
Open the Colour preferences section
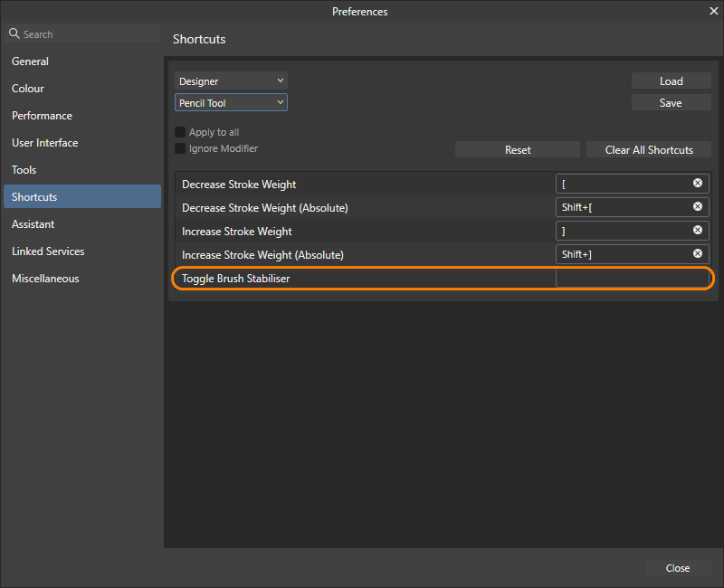(27, 88)
